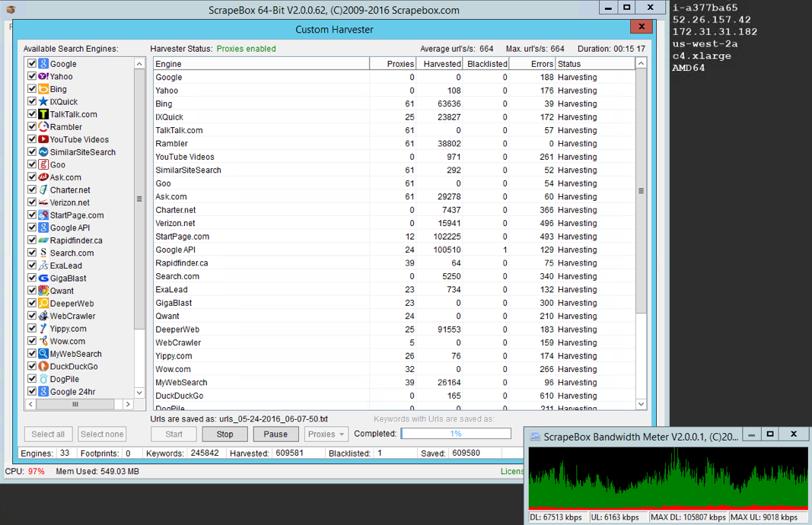Minimize the ScrapeBox main window
This screenshot has height=525, width=812.
click(x=609, y=8)
